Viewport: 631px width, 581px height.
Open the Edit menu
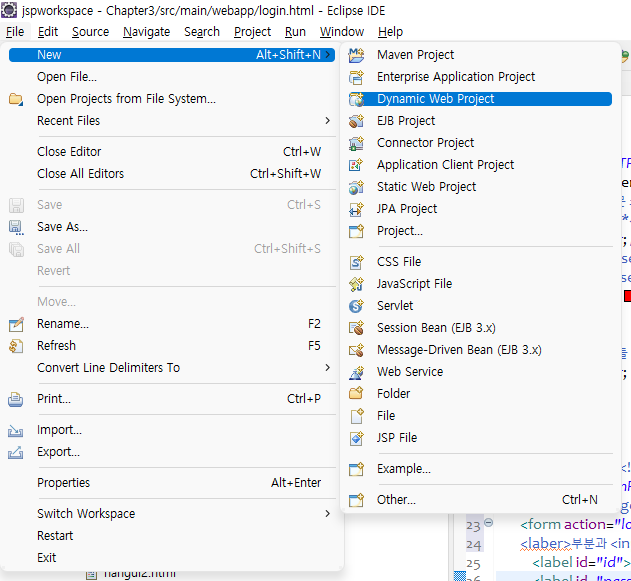coord(48,32)
